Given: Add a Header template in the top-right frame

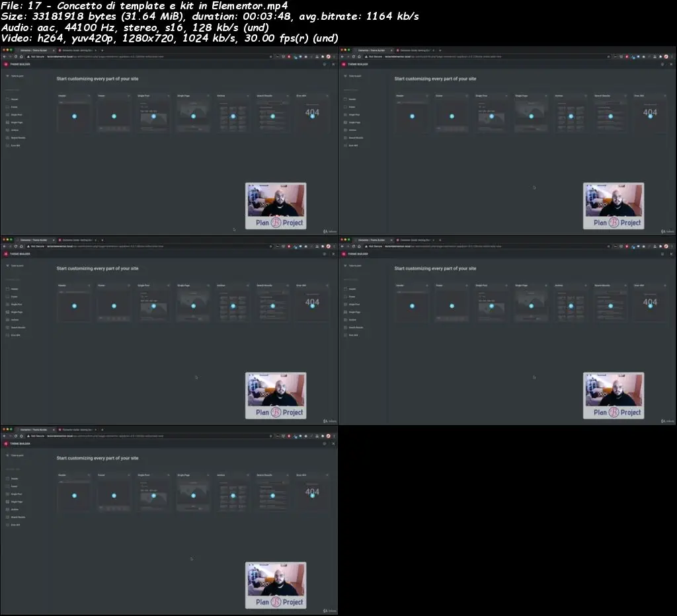Looking at the screenshot, I should (x=412, y=116).
